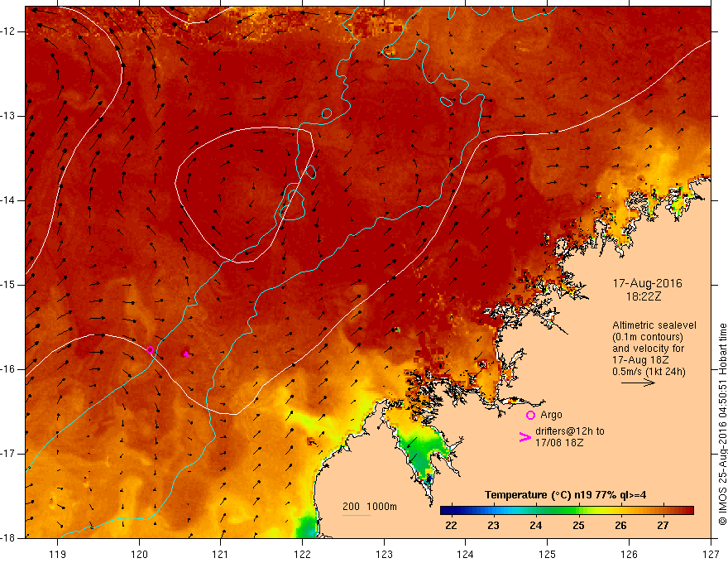This screenshot has height=563, width=728.
Task: Click the '22' colorbar tick label
Action: click(x=451, y=526)
